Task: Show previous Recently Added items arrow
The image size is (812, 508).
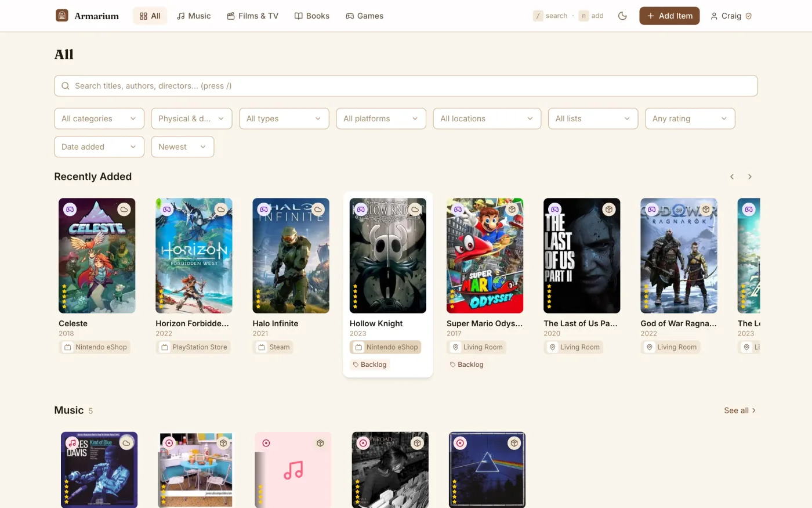Action: pos(732,176)
